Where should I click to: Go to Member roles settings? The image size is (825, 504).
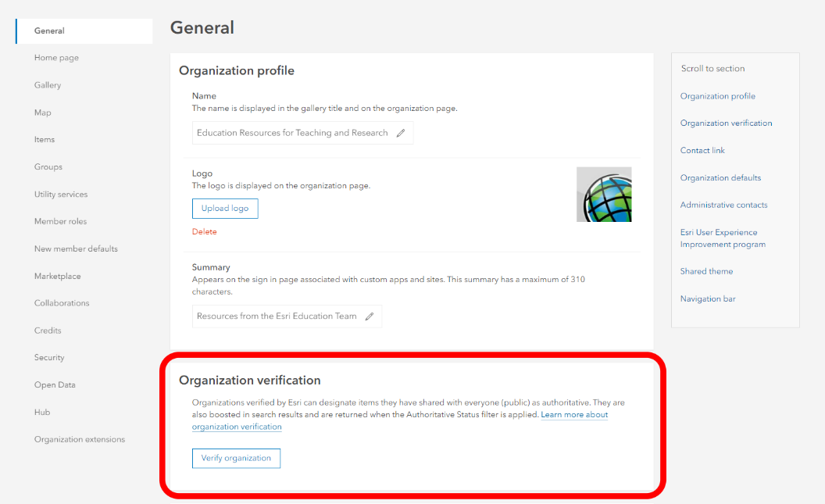pyautogui.click(x=60, y=221)
